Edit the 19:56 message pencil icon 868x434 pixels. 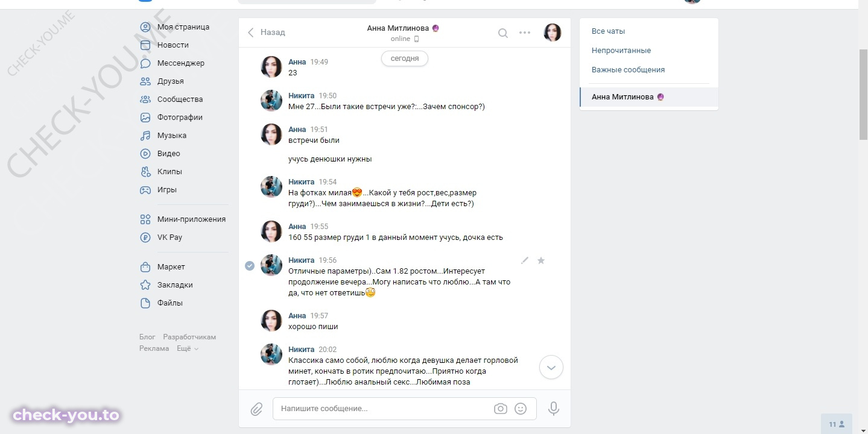pyautogui.click(x=525, y=260)
